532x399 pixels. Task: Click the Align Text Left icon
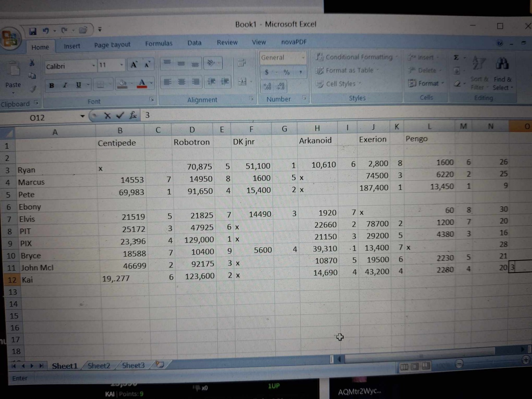click(167, 82)
